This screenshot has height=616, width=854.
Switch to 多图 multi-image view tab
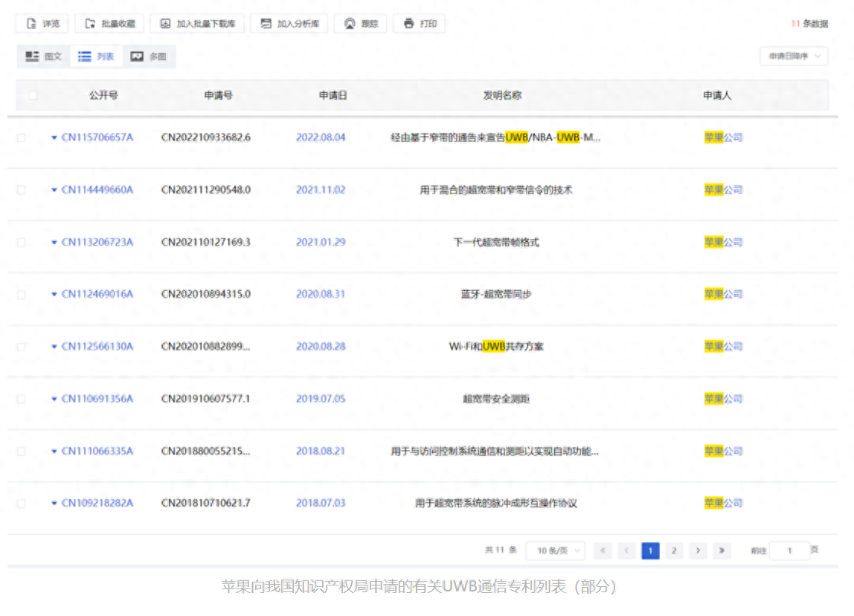(148, 56)
